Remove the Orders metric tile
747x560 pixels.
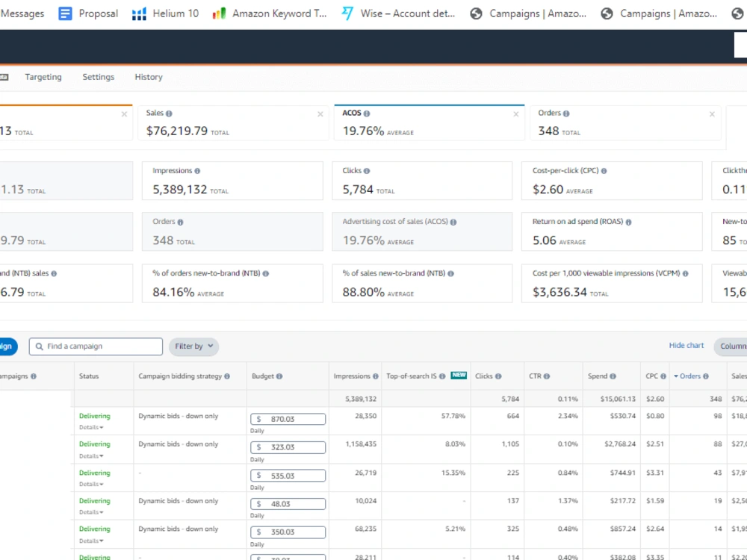pos(712,114)
